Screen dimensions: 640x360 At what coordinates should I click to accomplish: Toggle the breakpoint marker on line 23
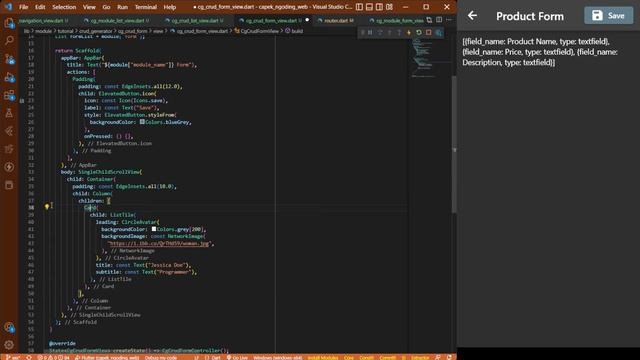click(x=22, y=100)
